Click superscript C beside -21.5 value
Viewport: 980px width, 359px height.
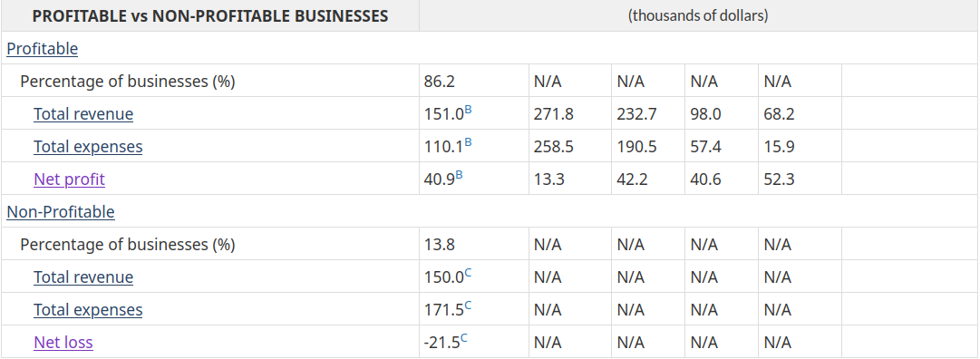tap(464, 337)
